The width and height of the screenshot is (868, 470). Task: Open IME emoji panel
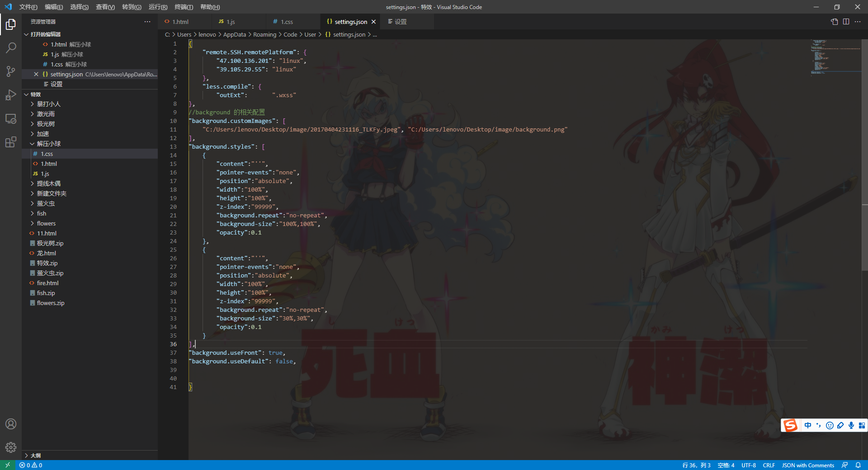[x=830, y=425]
